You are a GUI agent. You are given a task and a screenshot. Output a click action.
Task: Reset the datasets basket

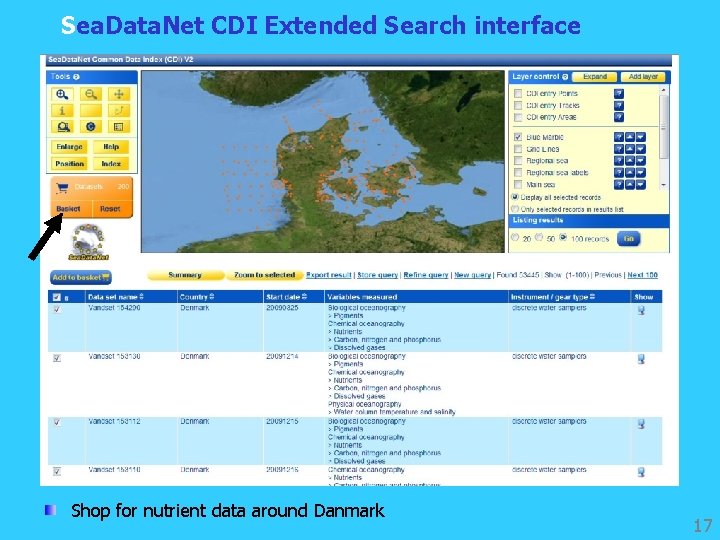pyautogui.click(x=110, y=209)
